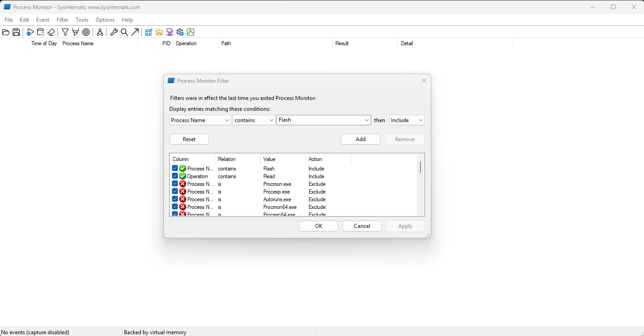Open the Tools menu
Image resolution: width=644 pixels, height=336 pixels.
(x=82, y=20)
